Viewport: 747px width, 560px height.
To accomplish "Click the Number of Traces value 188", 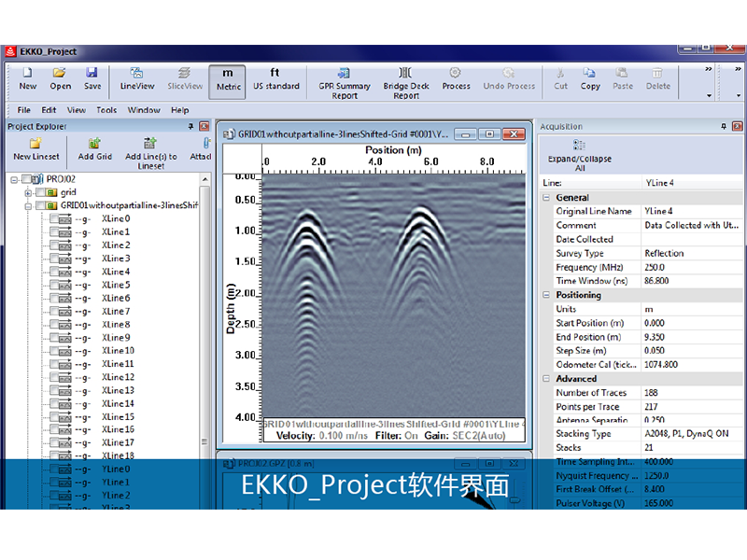I will (651, 393).
